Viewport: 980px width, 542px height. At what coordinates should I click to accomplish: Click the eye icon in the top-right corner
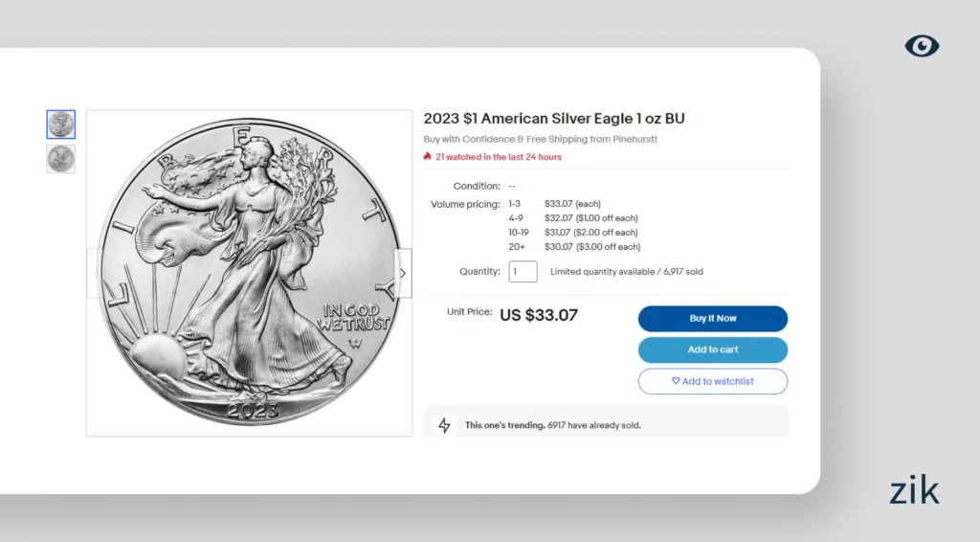coord(922,45)
